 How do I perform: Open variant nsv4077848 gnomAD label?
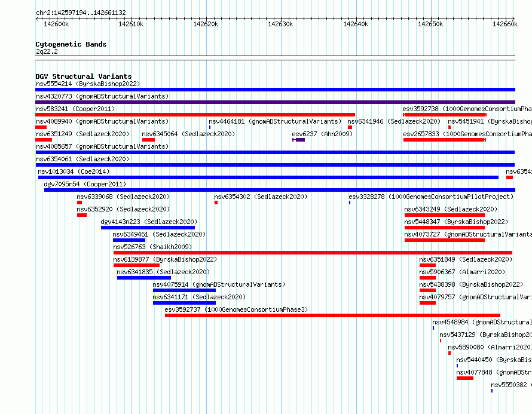click(x=494, y=372)
